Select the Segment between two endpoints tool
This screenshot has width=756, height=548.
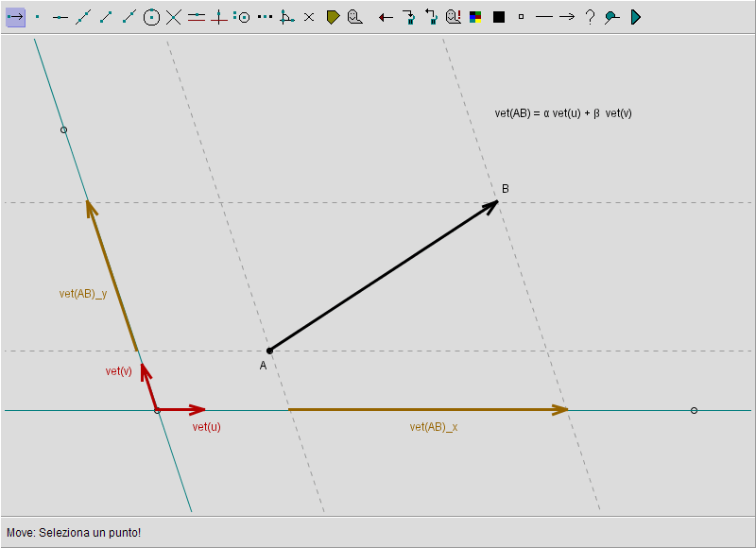[106, 17]
